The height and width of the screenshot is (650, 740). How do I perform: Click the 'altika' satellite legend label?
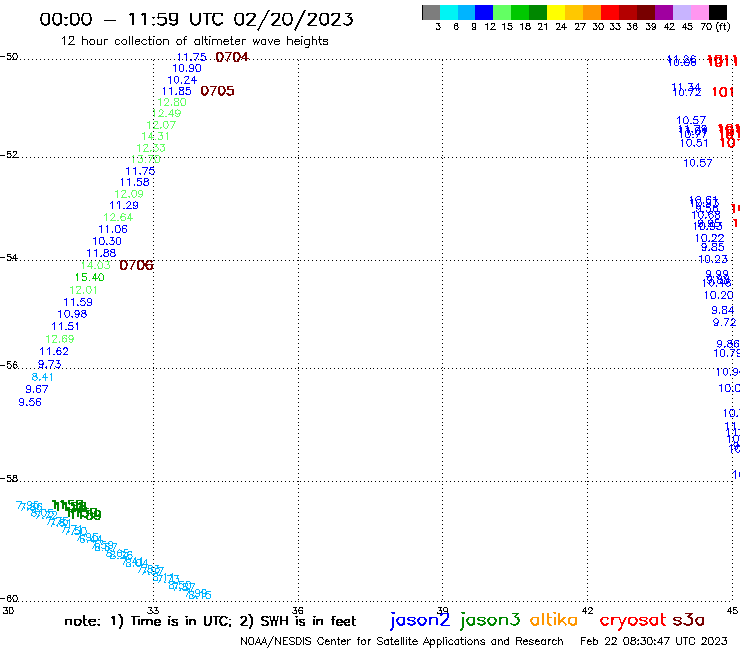click(x=553, y=620)
